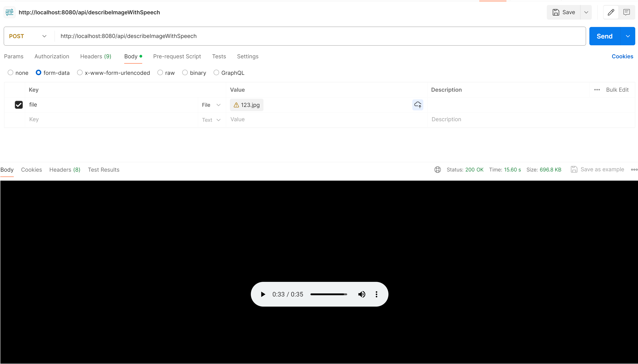Switch to the Headers (9) request tab
The height and width of the screenshot is (364, 638).
click(96, 56)
